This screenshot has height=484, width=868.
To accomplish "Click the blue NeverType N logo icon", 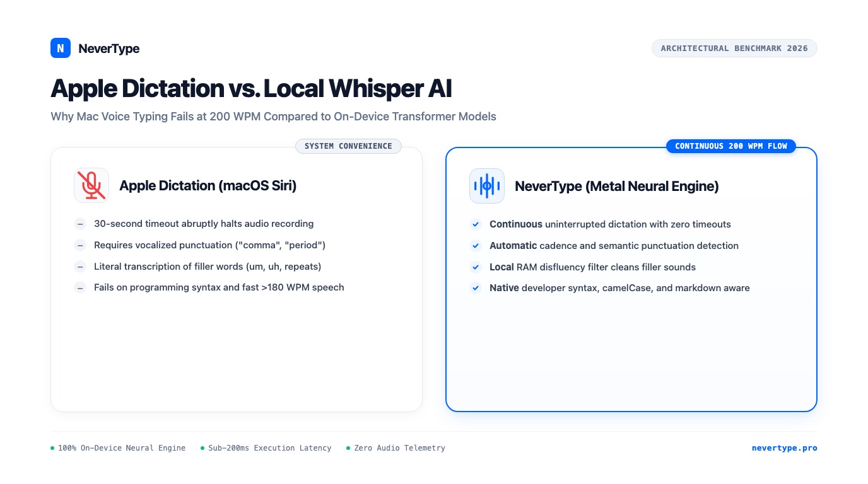I will (x=61, y=48).
